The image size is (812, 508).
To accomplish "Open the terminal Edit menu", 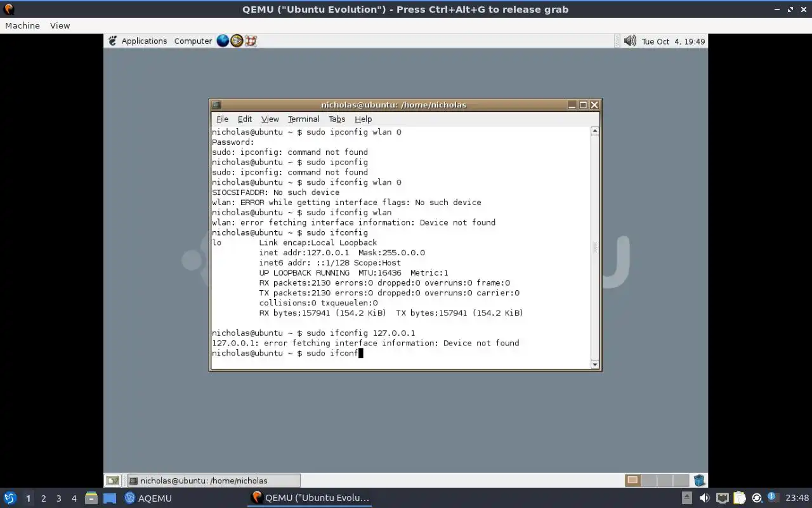I will (245, 119).
